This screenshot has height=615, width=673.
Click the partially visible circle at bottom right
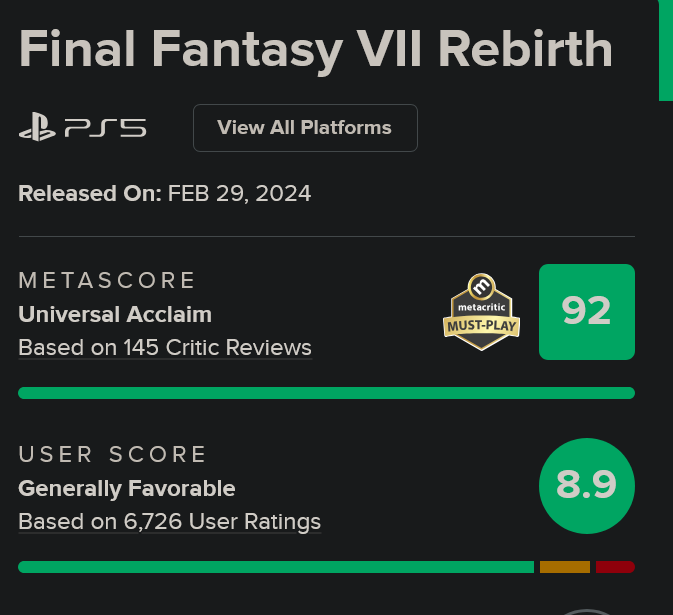click(x=587, y=612)
